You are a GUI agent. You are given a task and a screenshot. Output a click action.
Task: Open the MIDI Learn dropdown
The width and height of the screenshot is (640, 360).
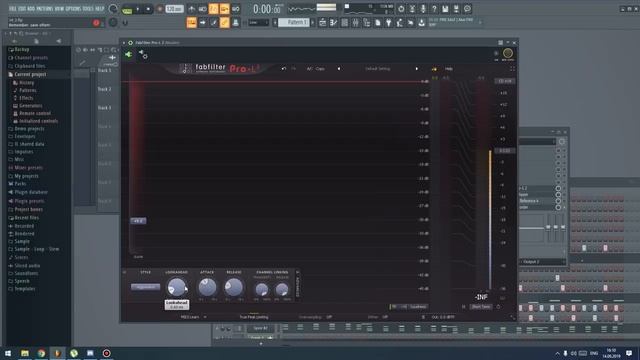pyautogui.click(x=193, y=317)
